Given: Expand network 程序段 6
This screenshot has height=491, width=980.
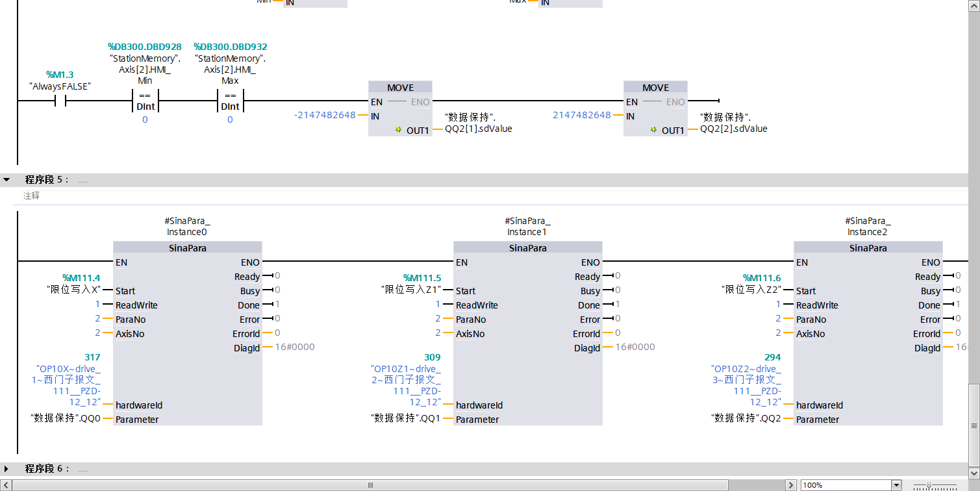Looking at the screenshot, I should [x=7, y=469].
